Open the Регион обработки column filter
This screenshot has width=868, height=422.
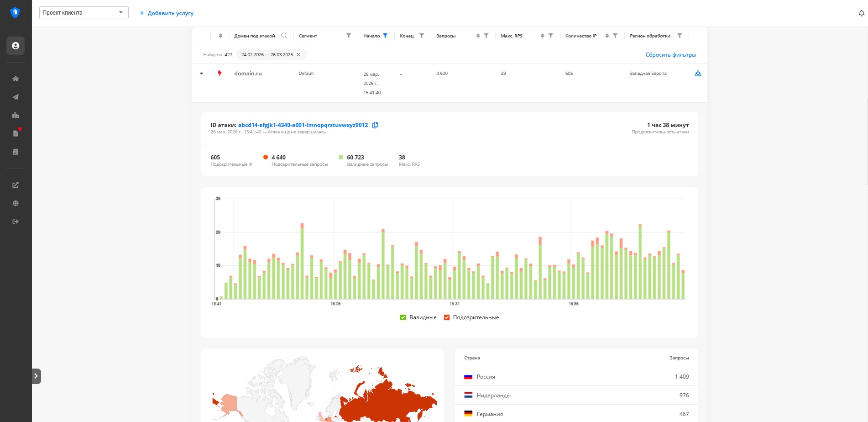680,36
